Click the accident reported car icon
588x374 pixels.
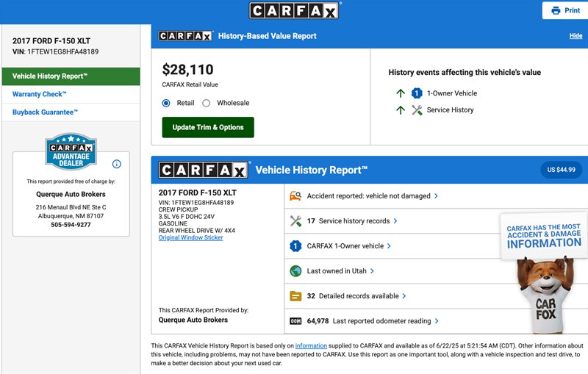(x=295, y=196)
